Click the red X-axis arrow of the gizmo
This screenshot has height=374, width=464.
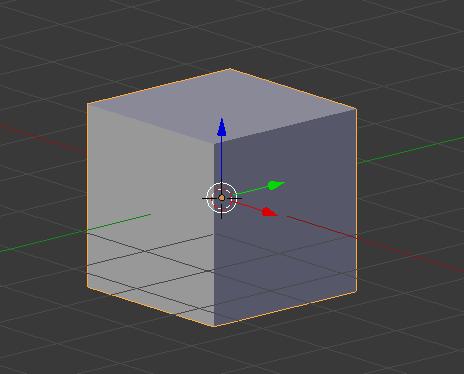coord(270,212)
